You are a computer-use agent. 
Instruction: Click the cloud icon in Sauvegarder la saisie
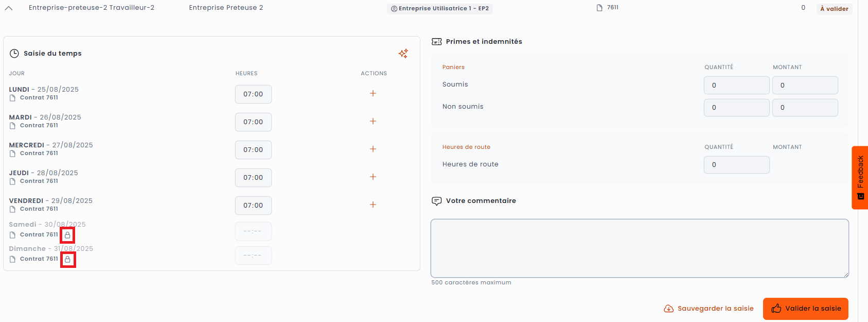point(669,309)
